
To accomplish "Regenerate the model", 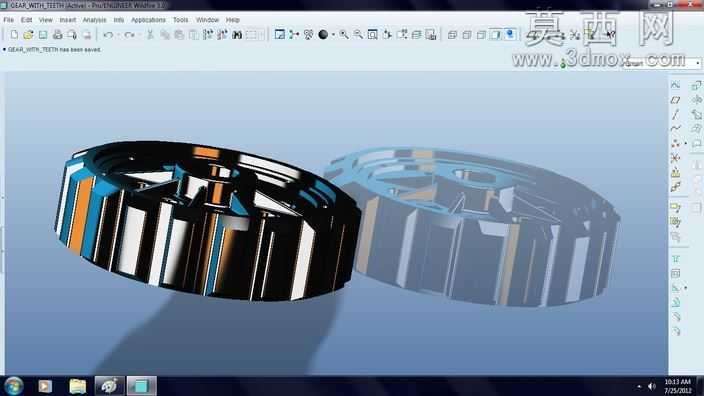I will coord(208,35).
